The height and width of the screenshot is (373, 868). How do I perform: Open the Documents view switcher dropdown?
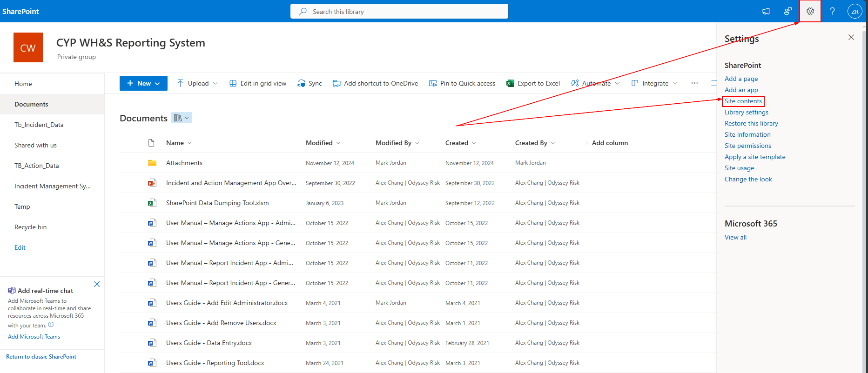182,118
